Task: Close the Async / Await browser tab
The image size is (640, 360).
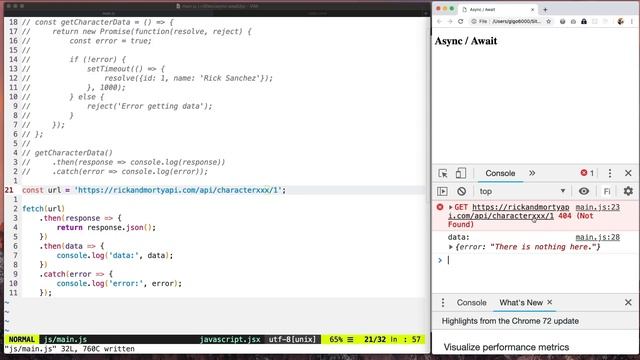Action: (x=532, y=9)
